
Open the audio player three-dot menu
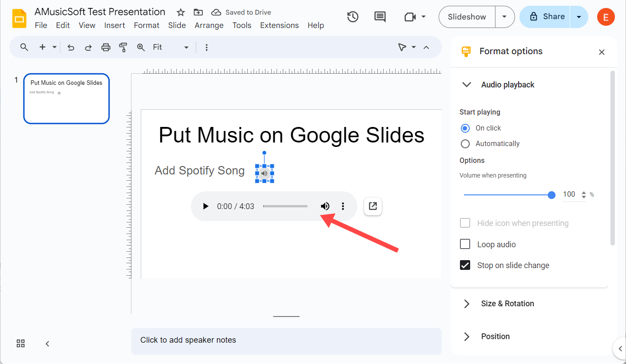point(343,206)
